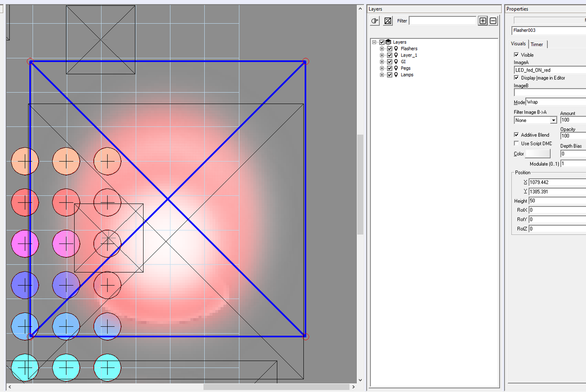Image resolution: width=586 pixels, height=392 pixels.
Task: Switch to the Timer tab
Action: pos(537,44)
